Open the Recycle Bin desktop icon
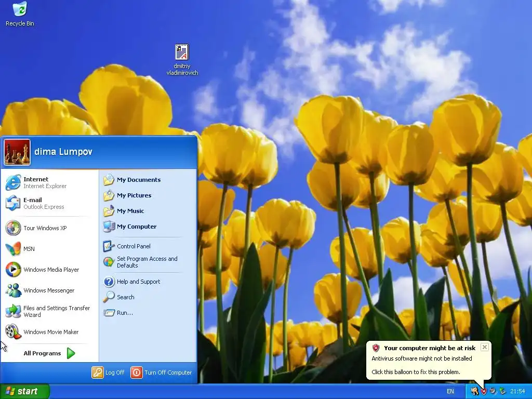Viewport: 532px width, 399px height. click(20, 14)
